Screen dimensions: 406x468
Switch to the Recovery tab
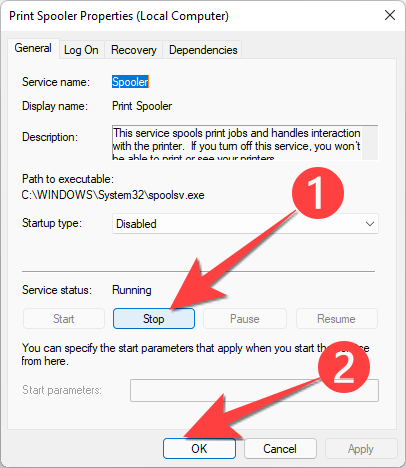pos(134,50)
